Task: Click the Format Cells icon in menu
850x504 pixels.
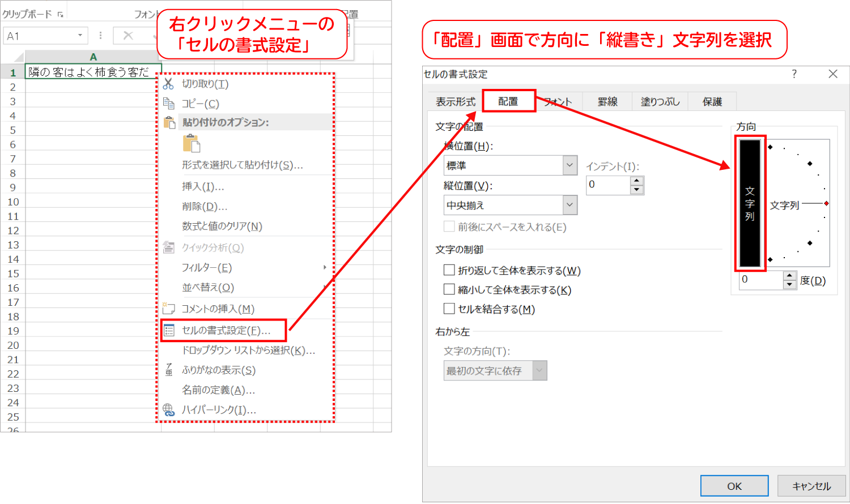Action: coord(169,331)
